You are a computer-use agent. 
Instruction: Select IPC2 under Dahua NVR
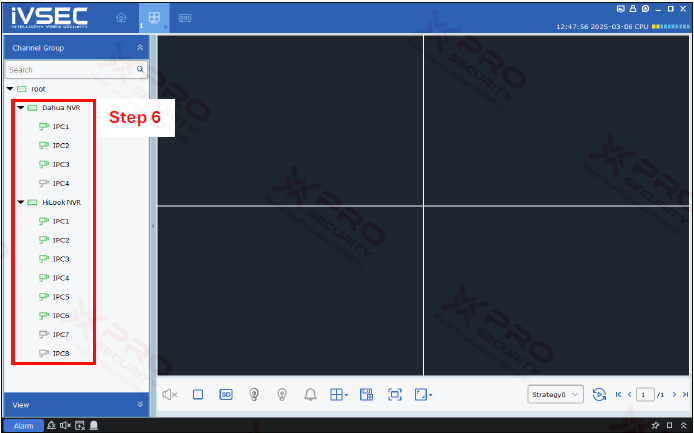point(61,145)
